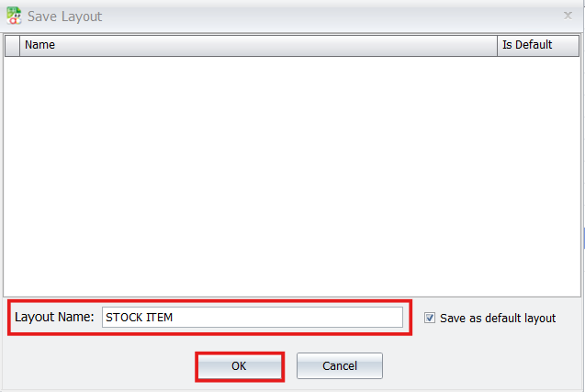Focus the Layout Name text field

coord(253,317)
